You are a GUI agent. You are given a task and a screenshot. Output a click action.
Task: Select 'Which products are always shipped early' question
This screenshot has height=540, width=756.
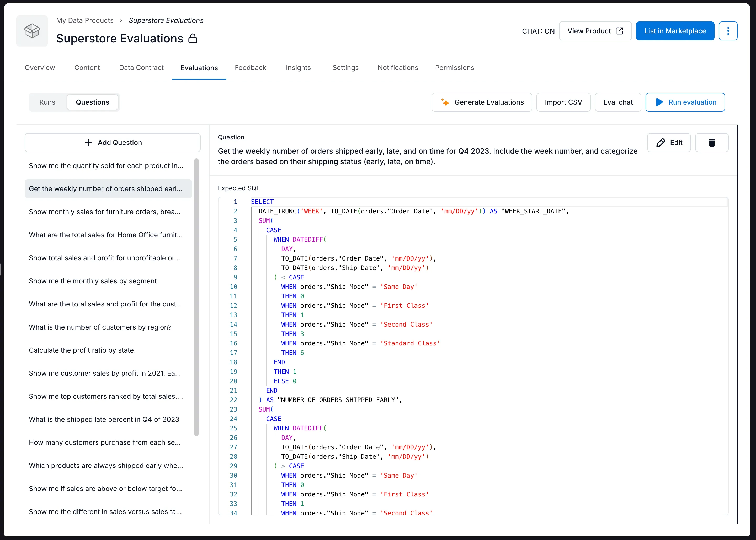pos(108,466)
